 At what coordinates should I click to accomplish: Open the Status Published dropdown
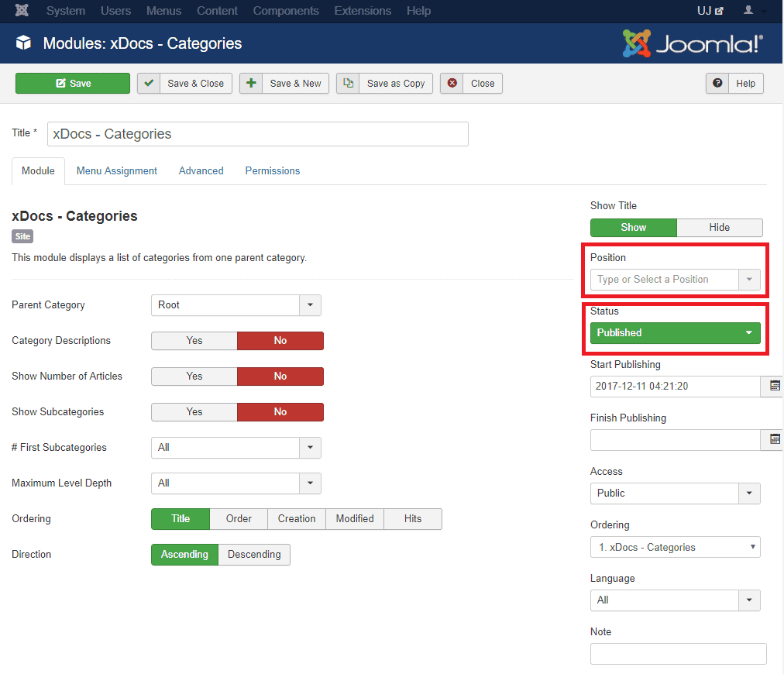point(675,333)
